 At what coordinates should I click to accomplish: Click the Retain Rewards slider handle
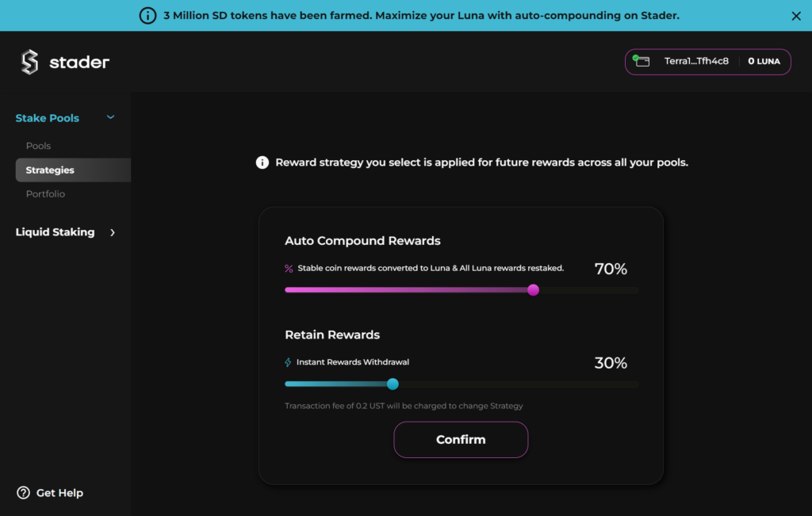tap(393, 384)
